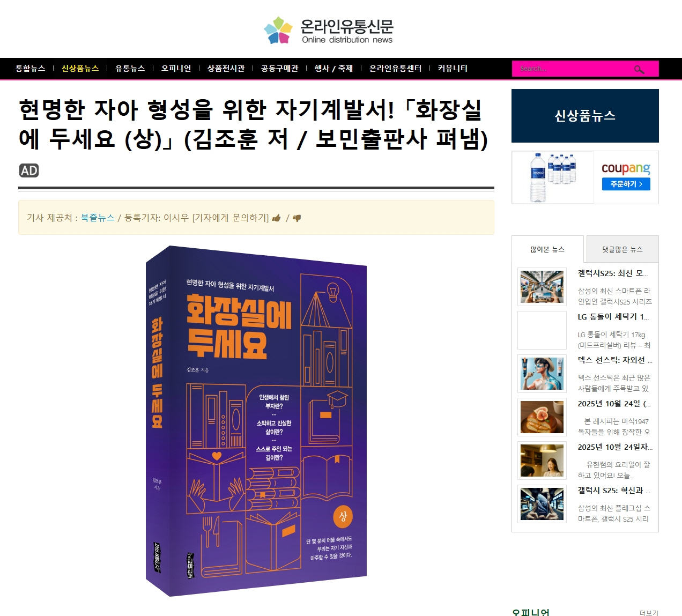Viewport: 682px width, 616px height.
Task: Open 겔럭시S25 news thumbnail
Action: tap(542, 287)
